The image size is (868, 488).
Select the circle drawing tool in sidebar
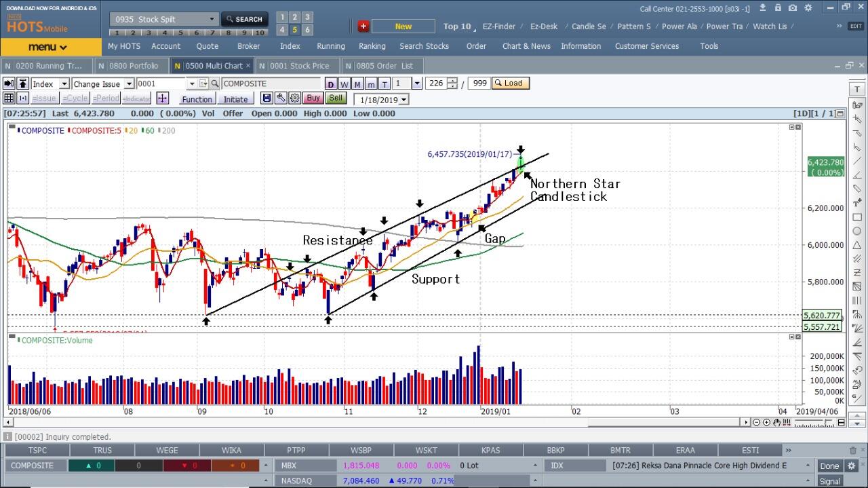click(857, 231)
